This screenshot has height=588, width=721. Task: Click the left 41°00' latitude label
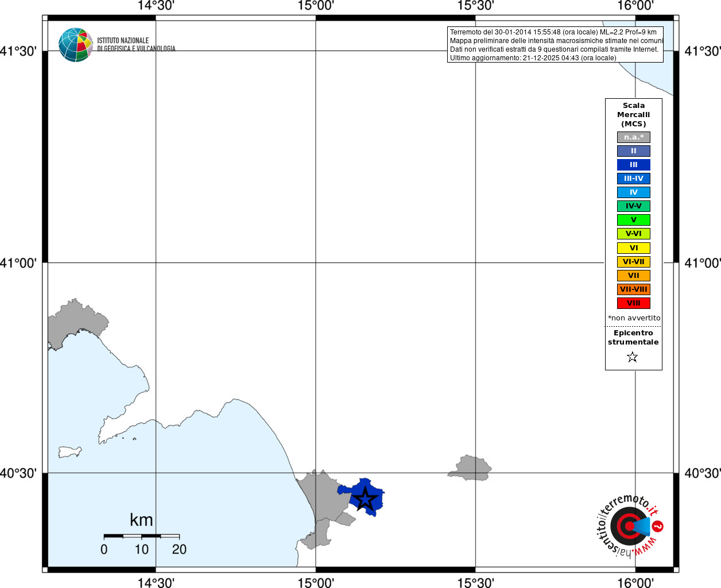18,263
